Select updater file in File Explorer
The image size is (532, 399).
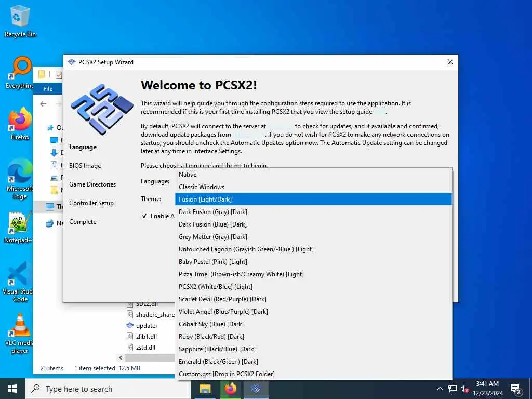coord(147,326)
